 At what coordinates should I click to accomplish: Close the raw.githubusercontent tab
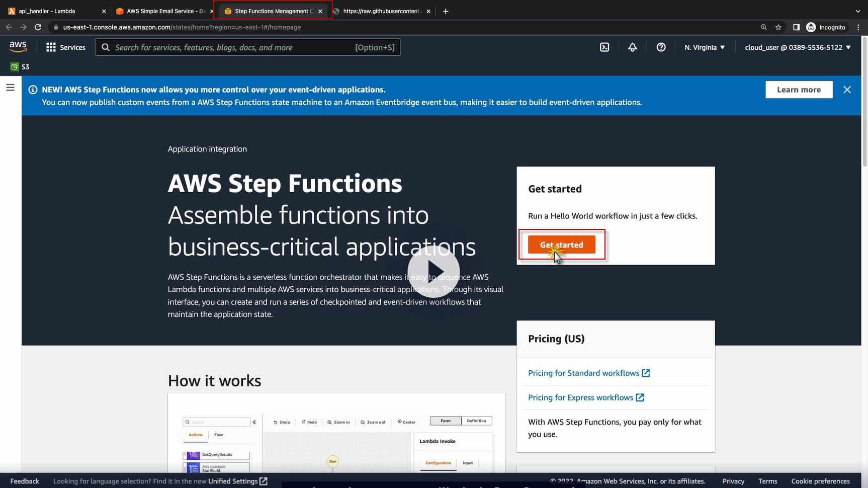point(428,11)
